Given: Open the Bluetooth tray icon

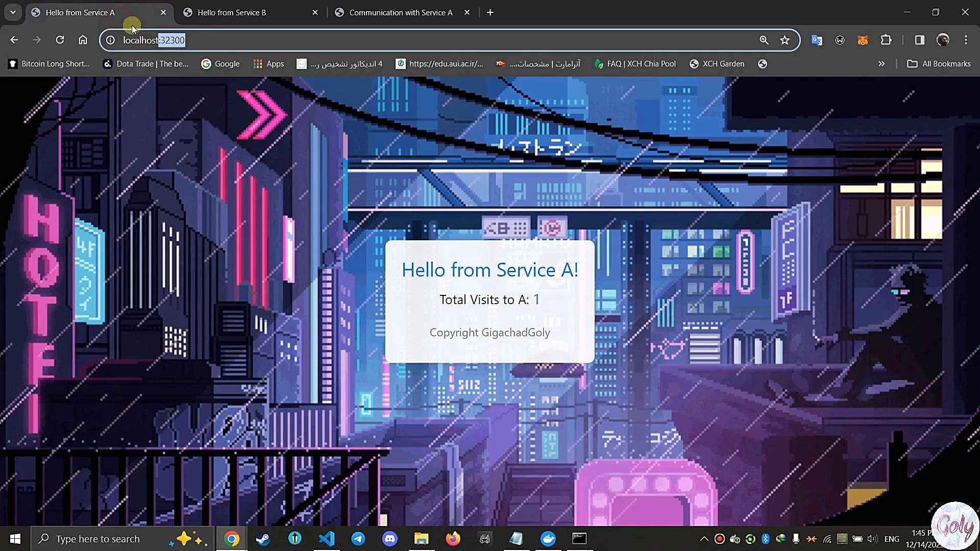Looking at the screenshot, I should [x=766, y=539].
